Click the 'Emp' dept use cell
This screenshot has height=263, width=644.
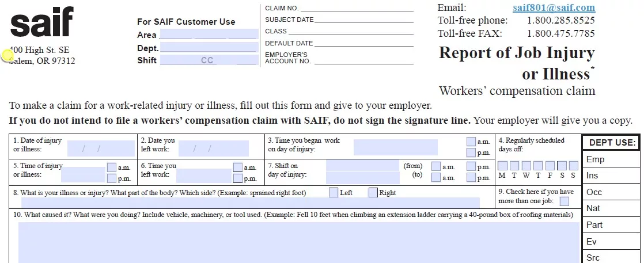click(x=612, y=159)
